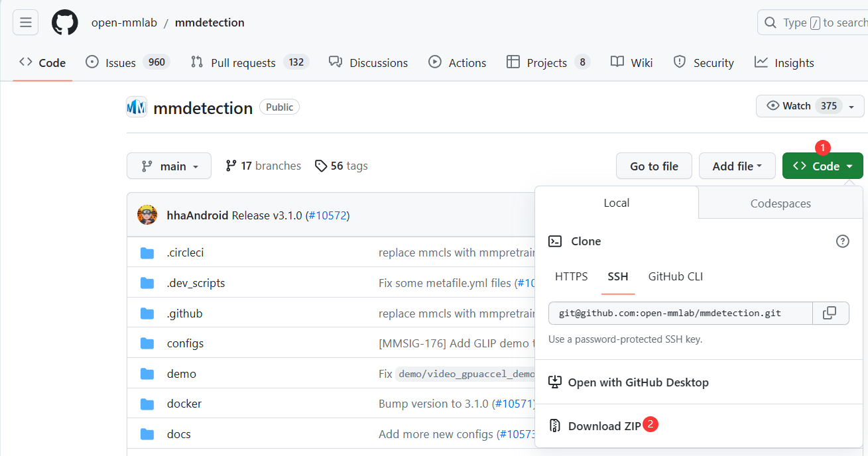Open commit link #10572
This screenshot has height=456, width=868.
coord(328,215)
